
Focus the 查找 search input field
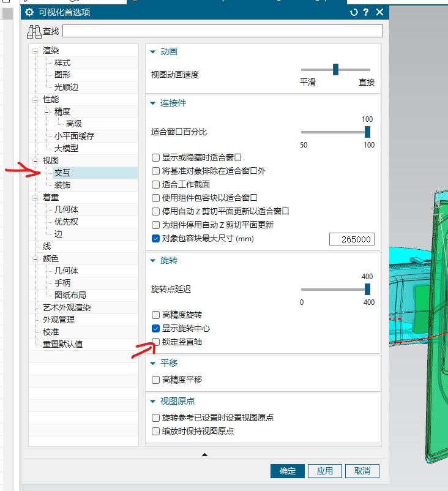coord(223,31)
